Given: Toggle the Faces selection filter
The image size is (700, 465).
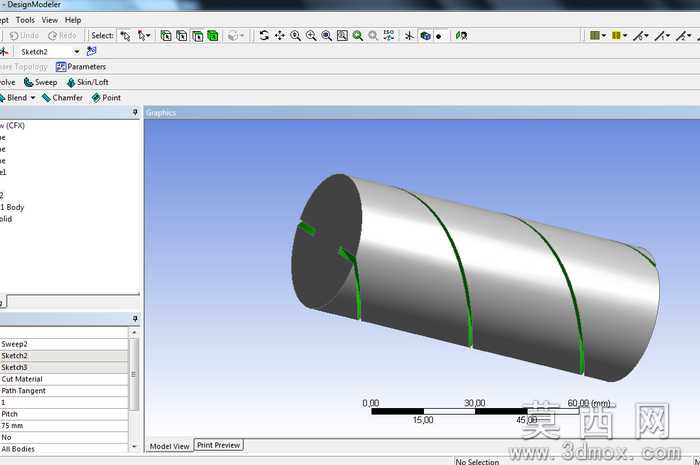Looking at the screenshot, I should [197, 36].
